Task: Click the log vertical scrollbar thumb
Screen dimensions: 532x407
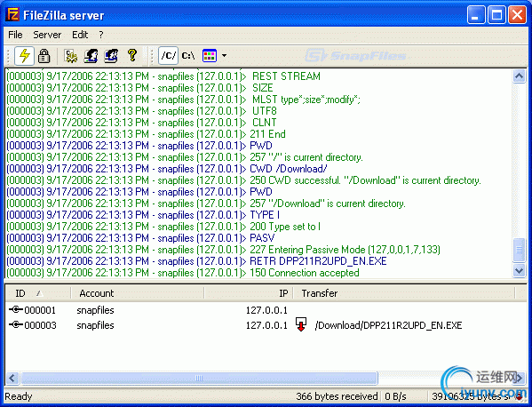Action: point(519,250)
